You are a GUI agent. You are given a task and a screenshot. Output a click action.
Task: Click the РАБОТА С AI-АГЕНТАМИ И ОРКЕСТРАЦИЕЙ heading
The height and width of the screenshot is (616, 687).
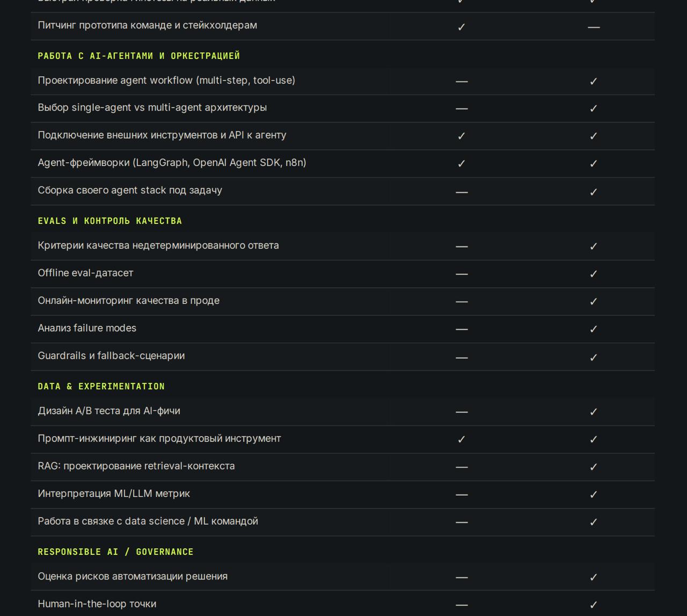[x=139, y=56]
